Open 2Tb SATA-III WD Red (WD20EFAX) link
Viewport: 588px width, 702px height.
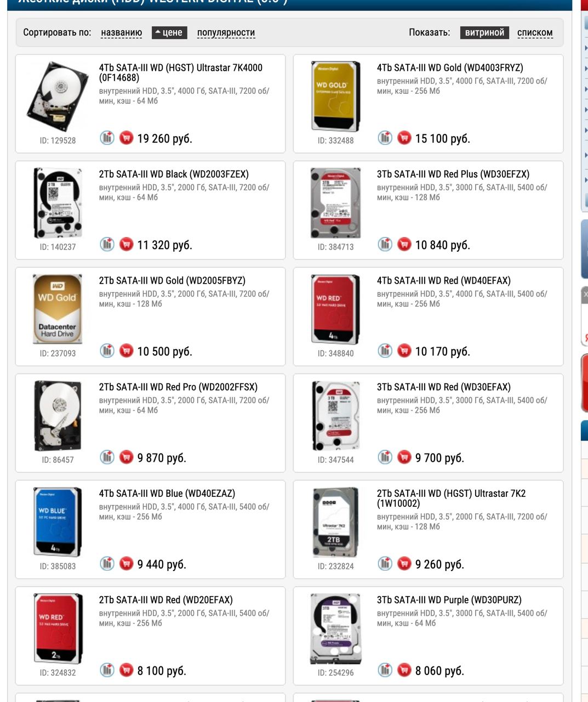coord(166,599)
